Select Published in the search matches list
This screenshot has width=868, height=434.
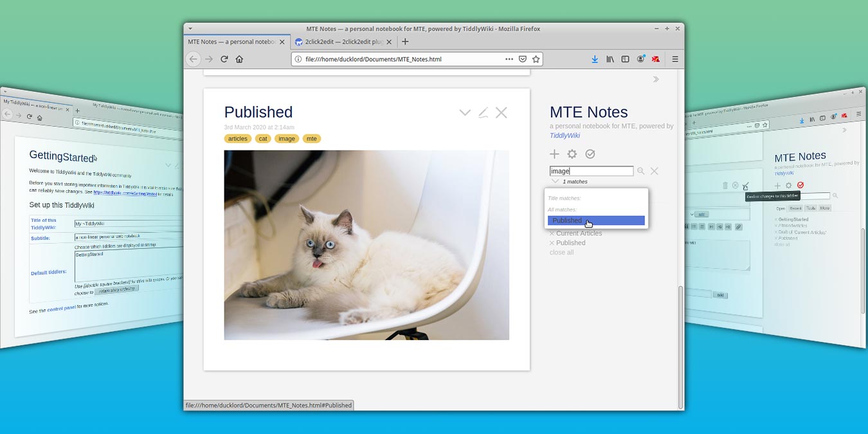point(566,220)
